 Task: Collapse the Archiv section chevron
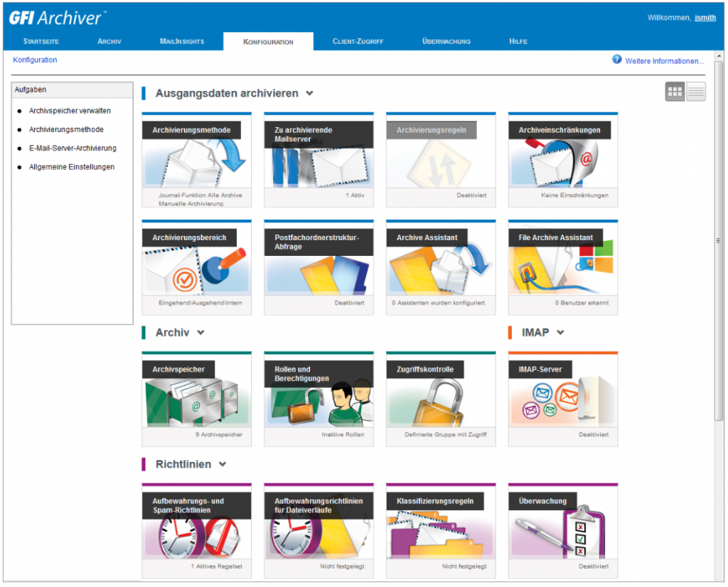pos(200,333)
